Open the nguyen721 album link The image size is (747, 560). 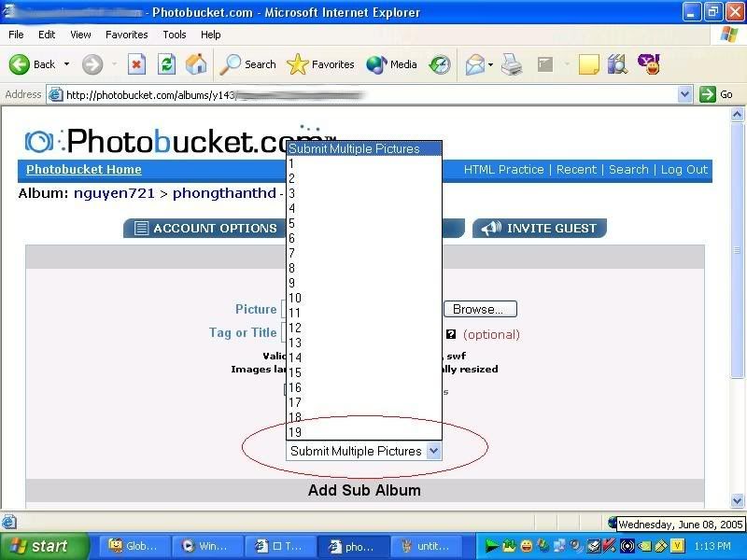[x=114, y=193]
